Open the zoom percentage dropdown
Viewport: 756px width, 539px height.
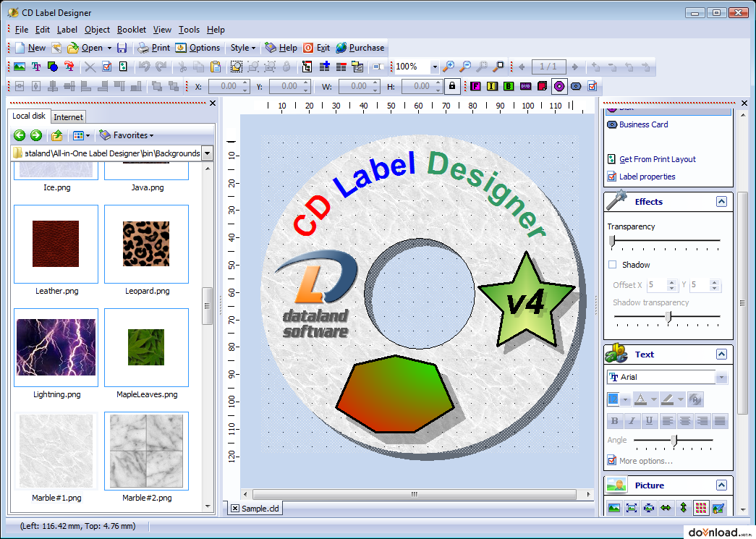tap(434, 67)
